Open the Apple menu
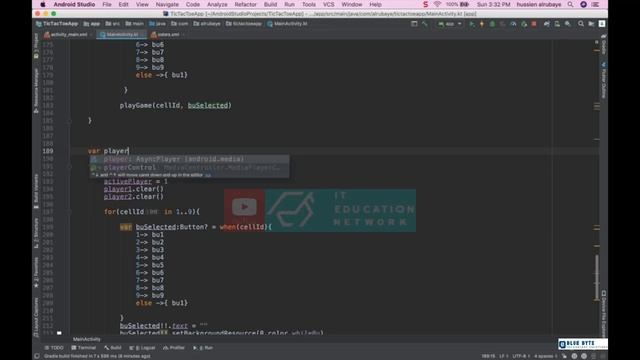Image resolution: width=640 pixels, height=360 pixels. pos(42,4)
